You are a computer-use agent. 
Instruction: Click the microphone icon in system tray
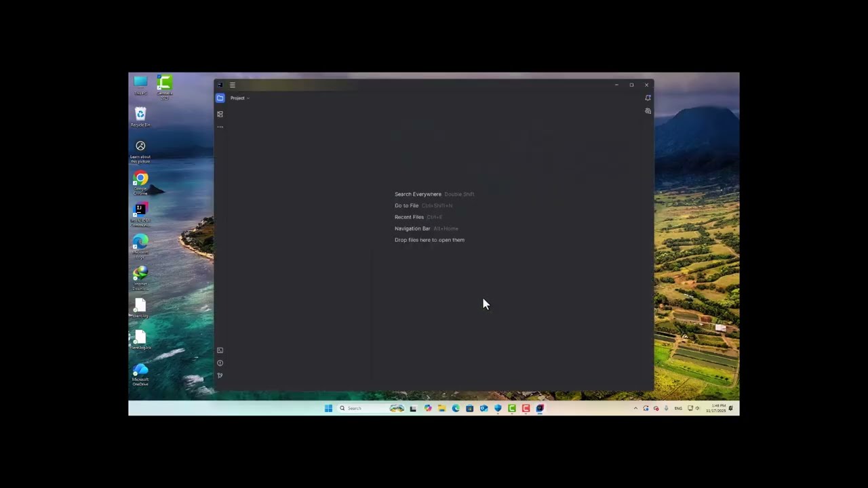666,408
